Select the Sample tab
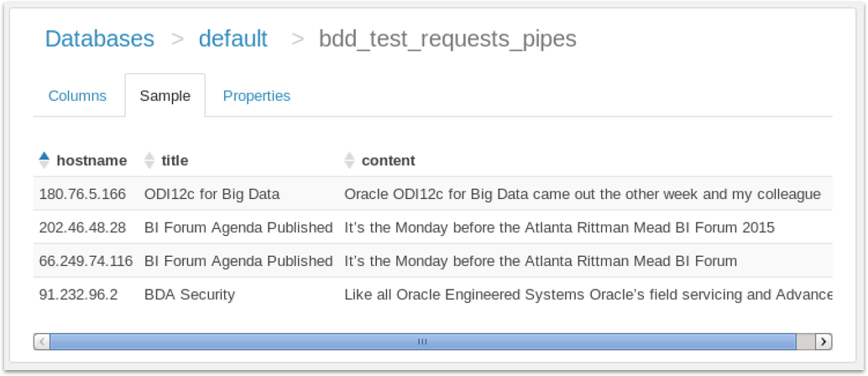Image resolution: width=868 pixels, height=376 pixels. pyautogui.click(x=165, y=96)
